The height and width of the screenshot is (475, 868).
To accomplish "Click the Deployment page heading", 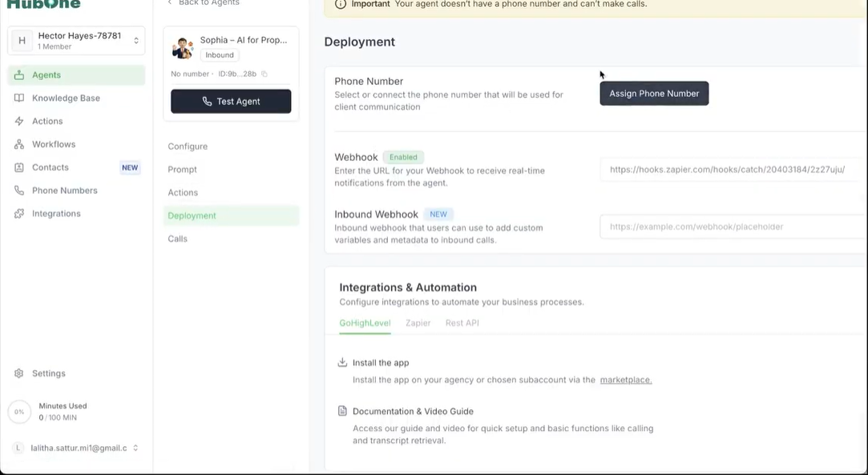I will [x=360, y=42].
